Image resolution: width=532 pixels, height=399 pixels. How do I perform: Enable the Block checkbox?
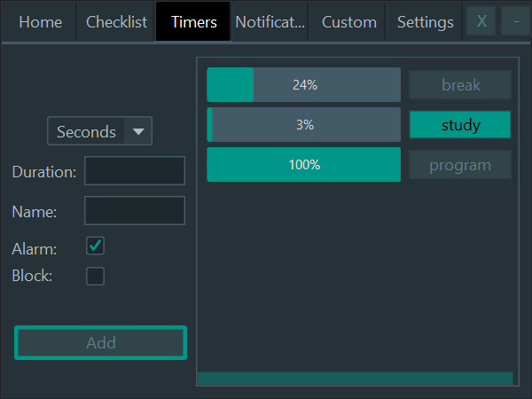(95, 276)
